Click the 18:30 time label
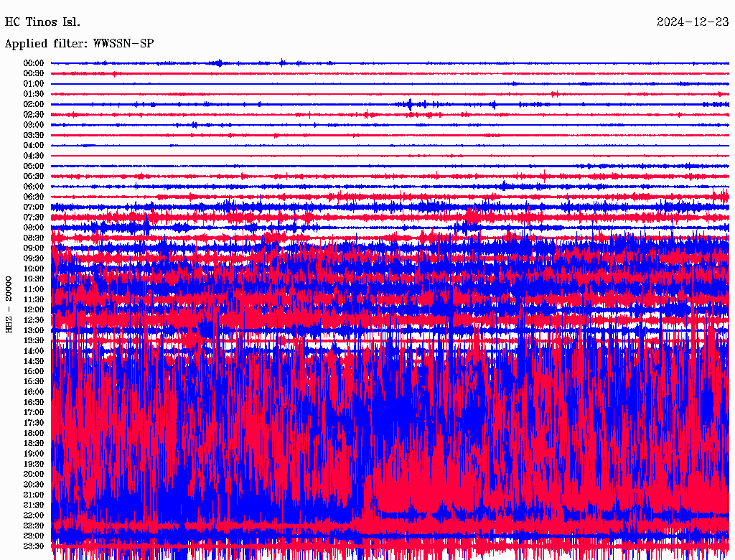This screenshot has width=735, height=560. 34,443
